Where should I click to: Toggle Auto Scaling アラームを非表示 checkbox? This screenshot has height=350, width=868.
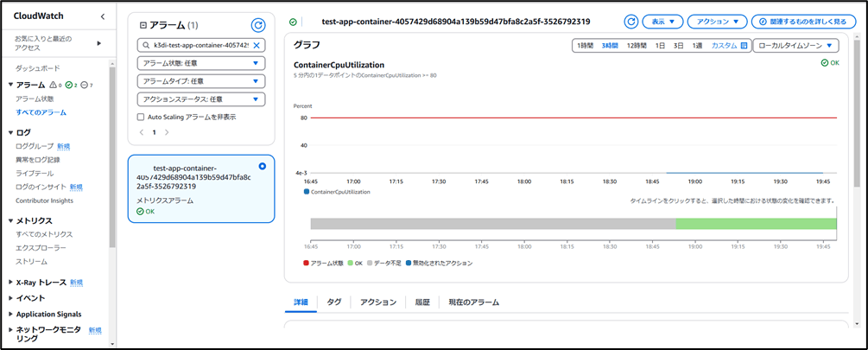pos(140,117)
